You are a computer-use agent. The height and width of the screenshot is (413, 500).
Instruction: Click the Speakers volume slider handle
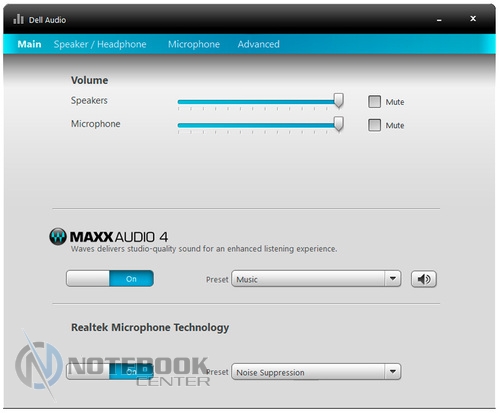pyautogui.click(x=339, y=101)
